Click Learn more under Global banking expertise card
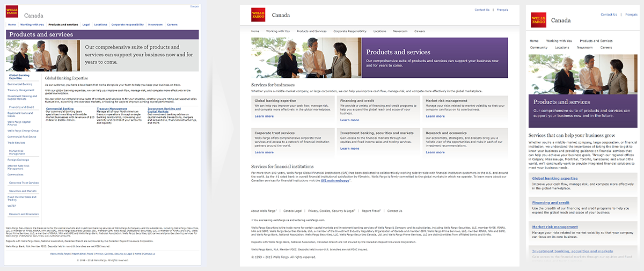Screen dimensions: 644x271 (264, 116)
